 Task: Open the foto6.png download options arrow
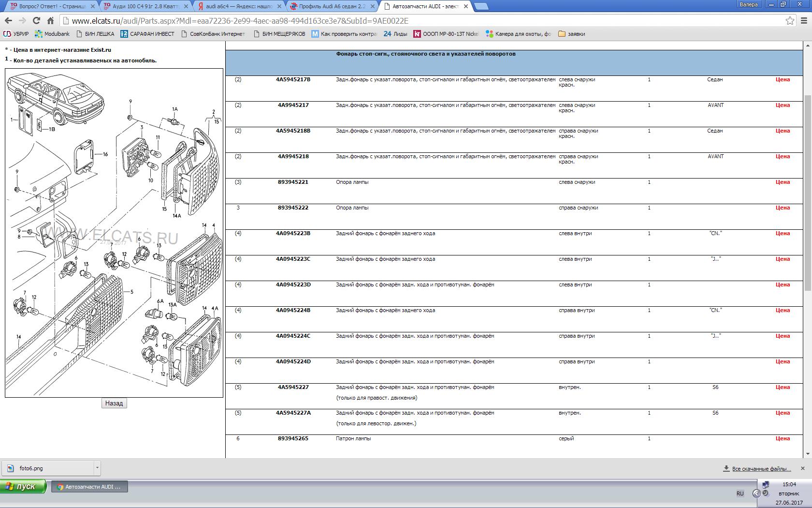point(97,468)
